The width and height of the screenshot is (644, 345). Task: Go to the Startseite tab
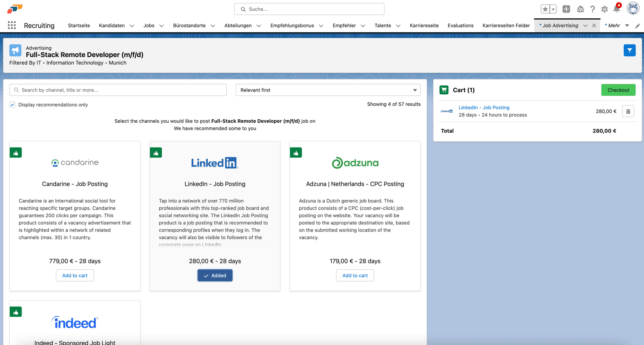[x=79, y=25]
